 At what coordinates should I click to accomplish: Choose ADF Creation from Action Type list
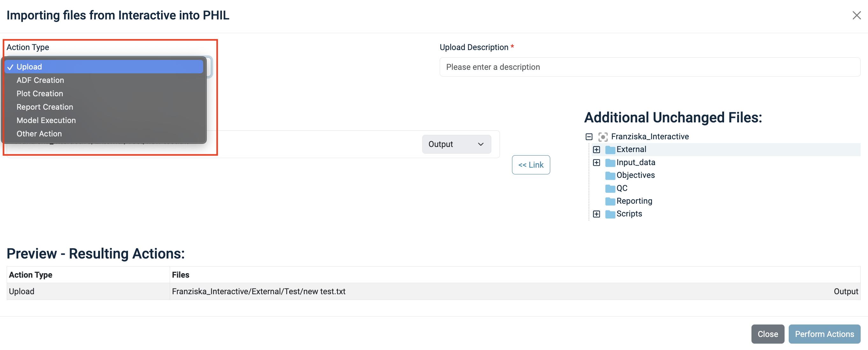pos(40,80)
